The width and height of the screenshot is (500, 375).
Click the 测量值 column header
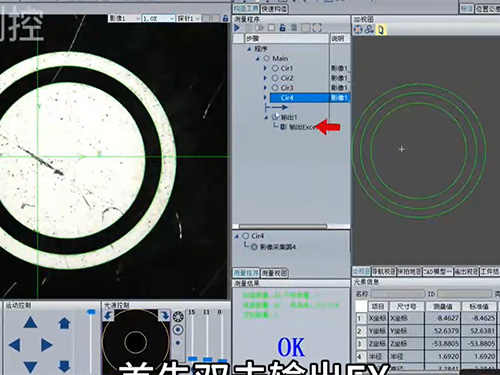click(443, 306)
